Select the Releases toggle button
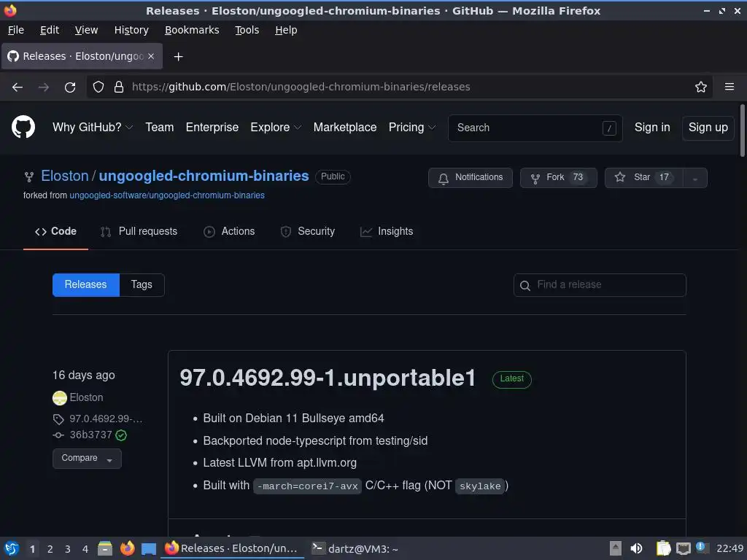Image resolution: width=747 pixels, height=560 pixels. [86, 285]
